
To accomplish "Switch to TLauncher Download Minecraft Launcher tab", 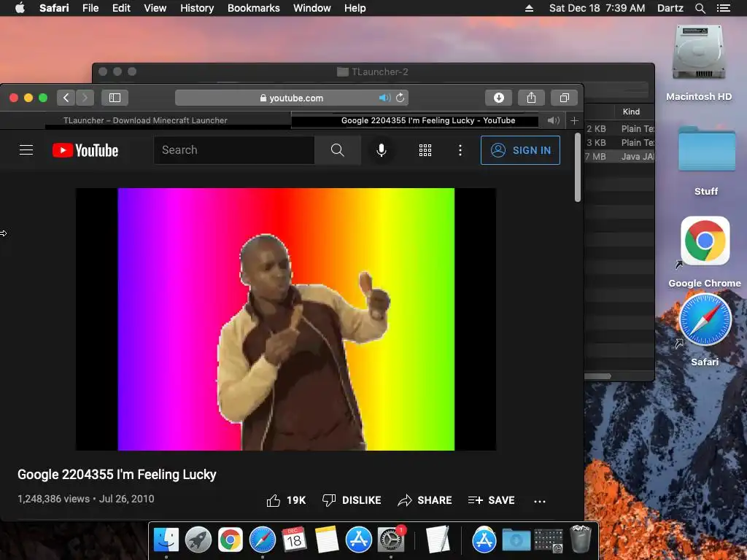I will coord(145,120).
